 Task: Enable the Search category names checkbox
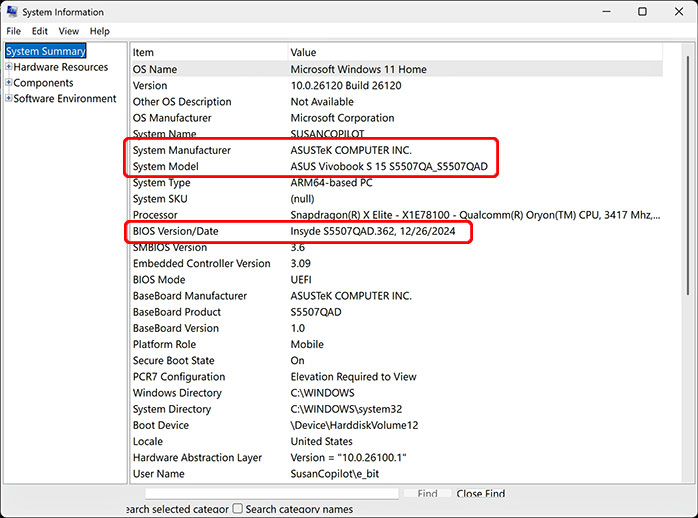pos(237,509)
